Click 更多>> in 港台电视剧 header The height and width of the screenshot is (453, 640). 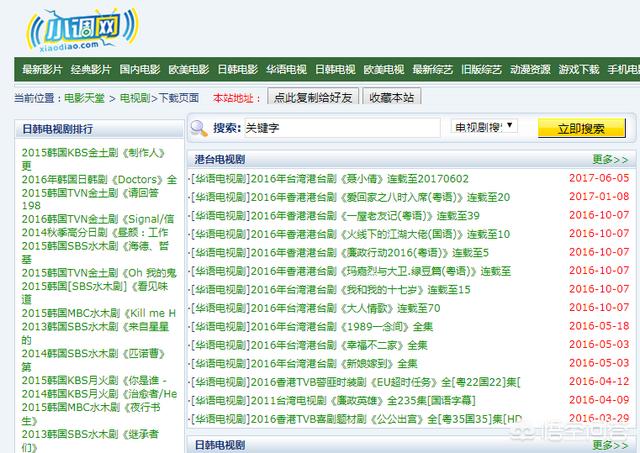(x=610, y=160)
